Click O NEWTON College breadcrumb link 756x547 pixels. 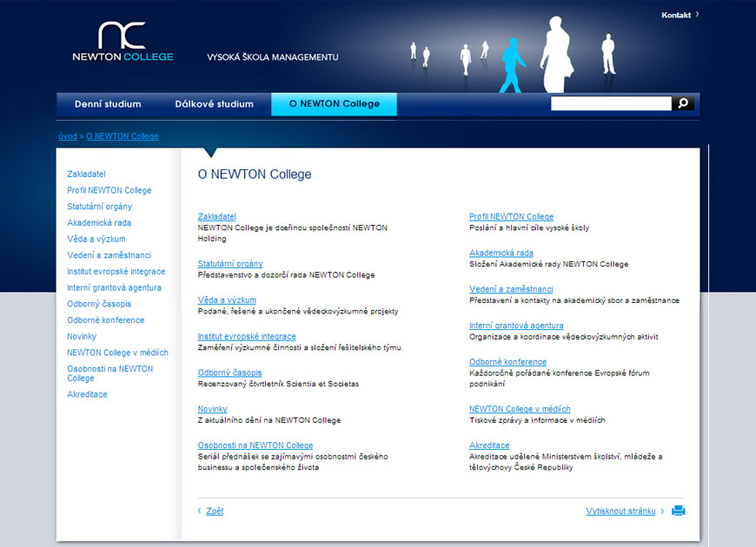pyautogui.click(x=122, y=136)
